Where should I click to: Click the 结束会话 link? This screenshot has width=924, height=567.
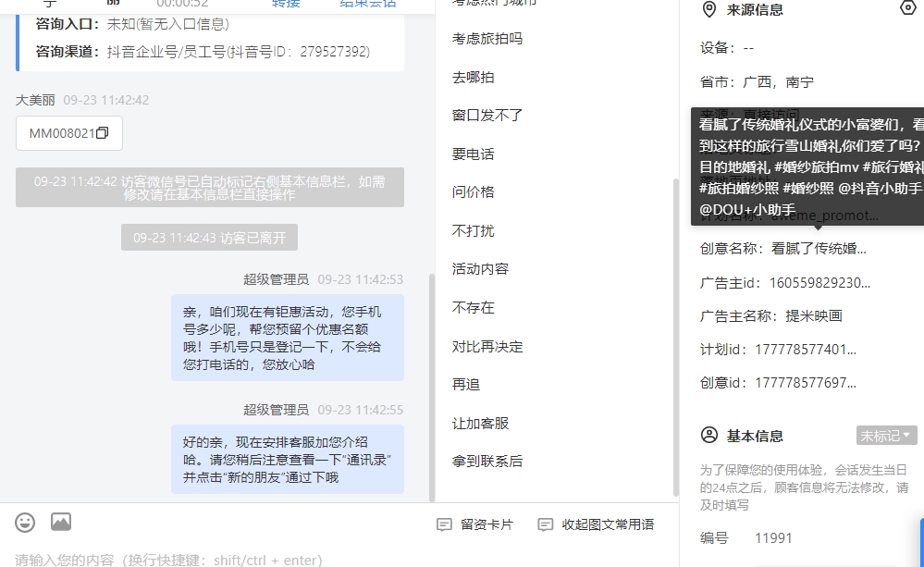(368, 4)
